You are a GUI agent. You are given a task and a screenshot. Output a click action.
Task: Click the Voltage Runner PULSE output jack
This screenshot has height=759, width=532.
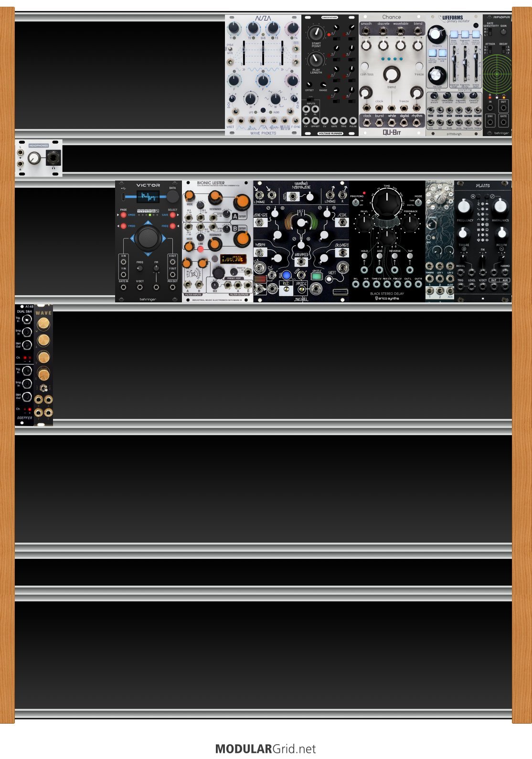(353, 121)
